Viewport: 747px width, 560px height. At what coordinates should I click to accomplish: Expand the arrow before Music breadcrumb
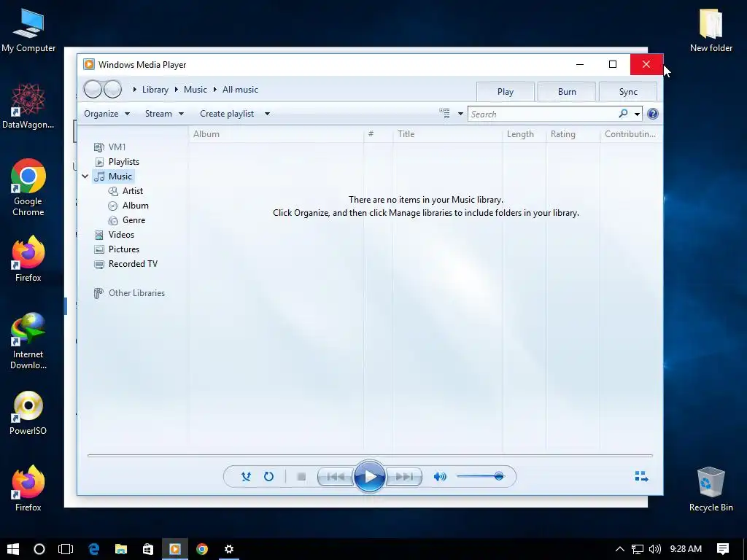point(177,90)
